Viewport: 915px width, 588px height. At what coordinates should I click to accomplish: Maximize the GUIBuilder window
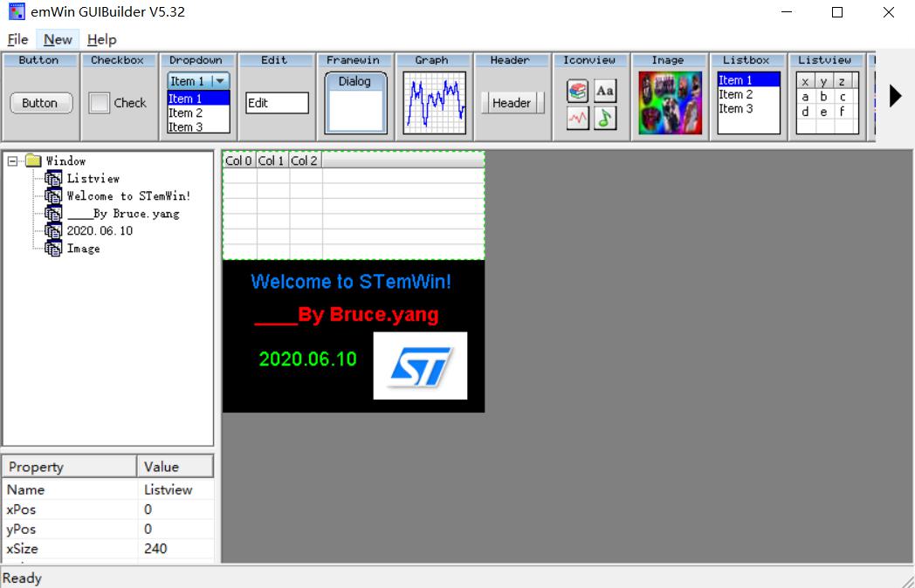tap(837, 12)
